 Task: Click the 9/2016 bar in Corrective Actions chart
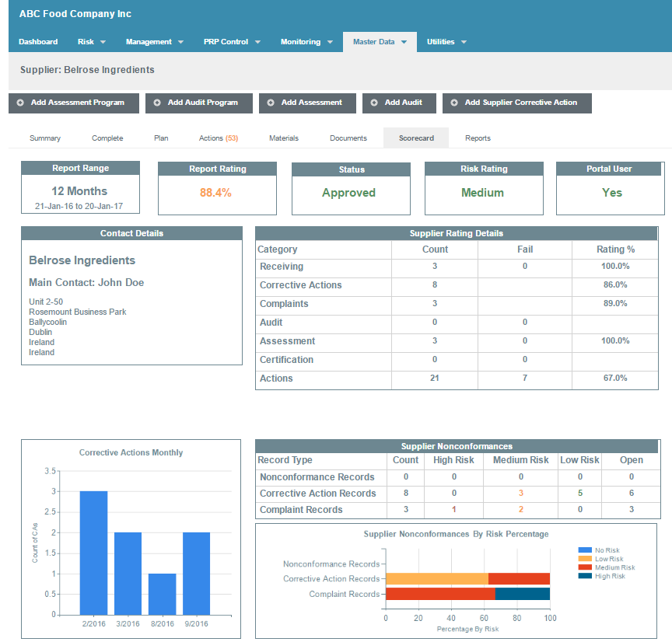coord(196,574)
